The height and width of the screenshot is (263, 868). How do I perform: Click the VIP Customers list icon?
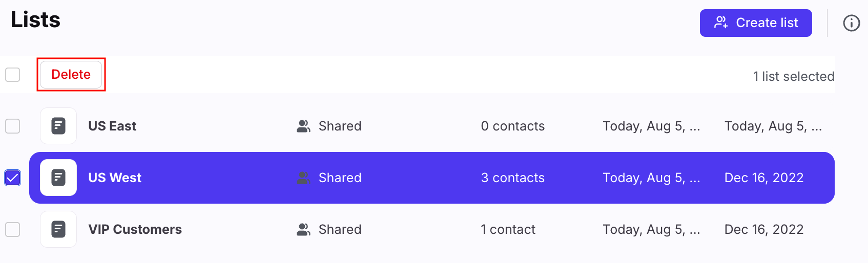[58, 229]
